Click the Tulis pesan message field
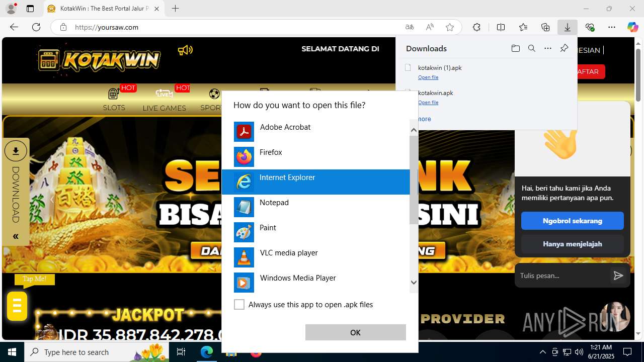Viewport: 644px width, 362px height. point(562,276)
